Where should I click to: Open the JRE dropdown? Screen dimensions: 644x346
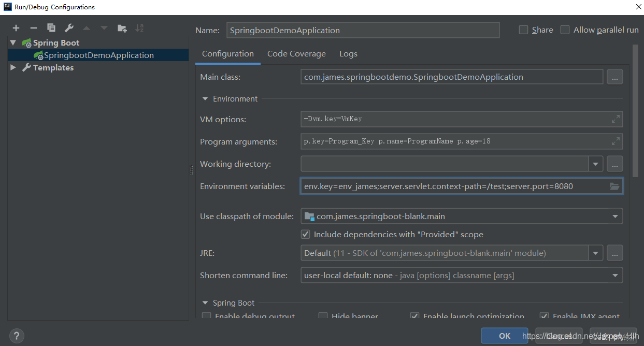coord(596,253)
